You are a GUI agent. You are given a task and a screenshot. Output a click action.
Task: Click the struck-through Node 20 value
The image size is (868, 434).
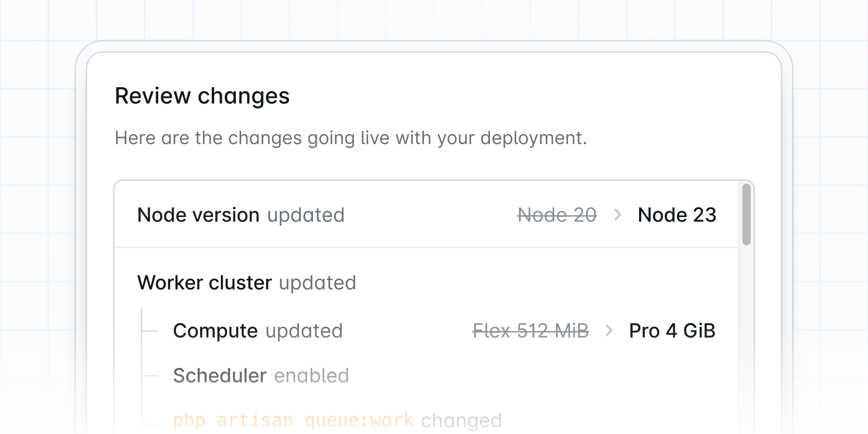[557, 215]
